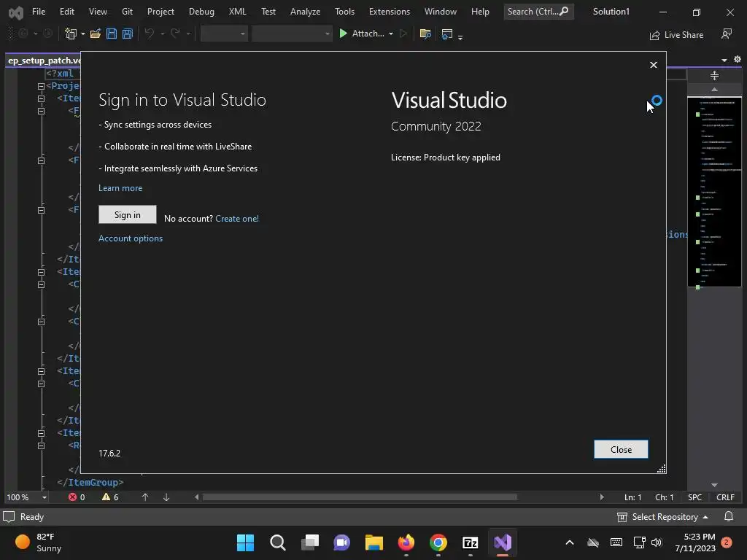Select the ep_setup_patch document tab

(44, 61)
